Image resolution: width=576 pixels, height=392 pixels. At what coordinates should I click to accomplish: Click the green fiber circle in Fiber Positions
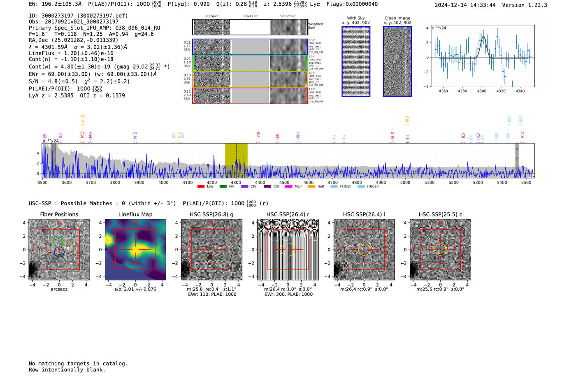coord(59,243)
